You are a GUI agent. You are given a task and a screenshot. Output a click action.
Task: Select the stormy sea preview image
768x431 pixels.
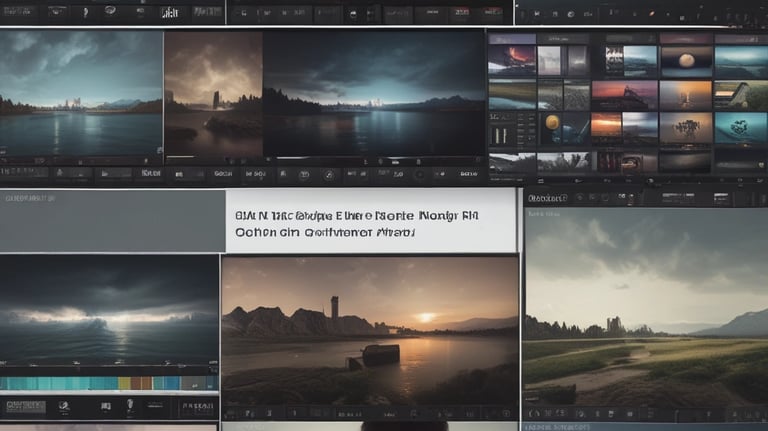(x=109, y=310)
